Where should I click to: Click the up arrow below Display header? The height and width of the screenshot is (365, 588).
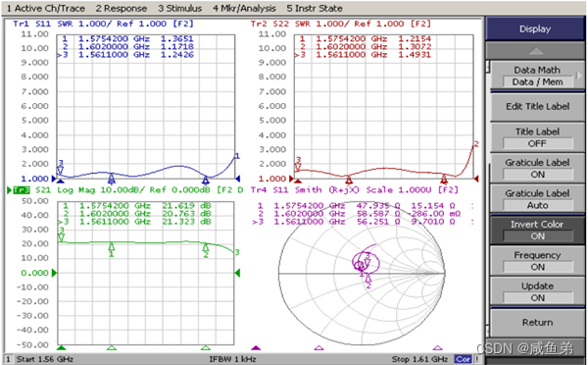535,51
